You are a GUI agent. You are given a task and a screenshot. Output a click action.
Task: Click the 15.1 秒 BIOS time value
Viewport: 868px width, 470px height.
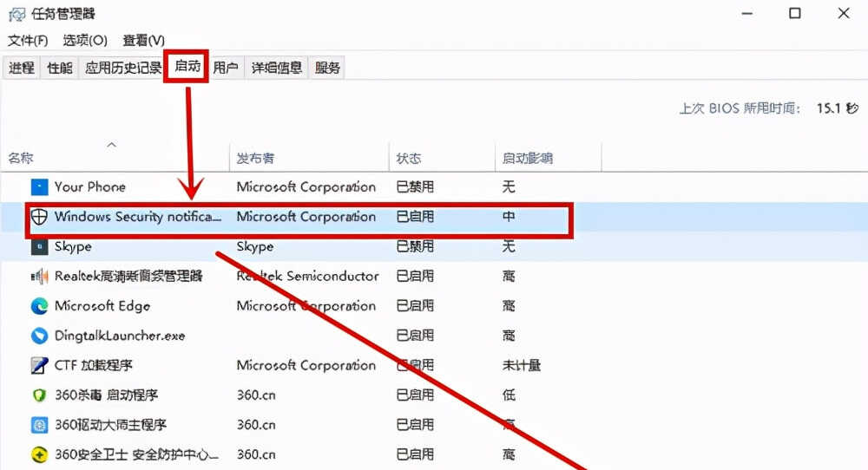(838, 108)
